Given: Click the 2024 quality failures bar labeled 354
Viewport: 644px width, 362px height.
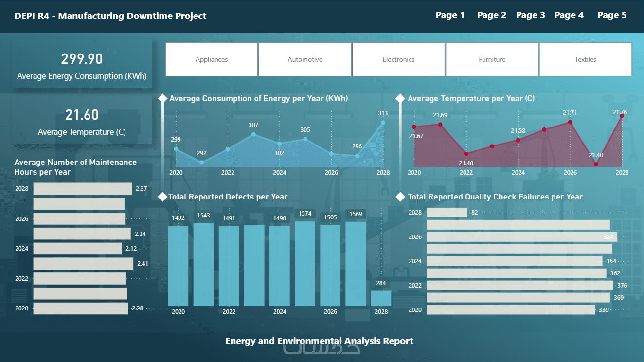Looking at the screenshot, I should (x=515, y=261).
